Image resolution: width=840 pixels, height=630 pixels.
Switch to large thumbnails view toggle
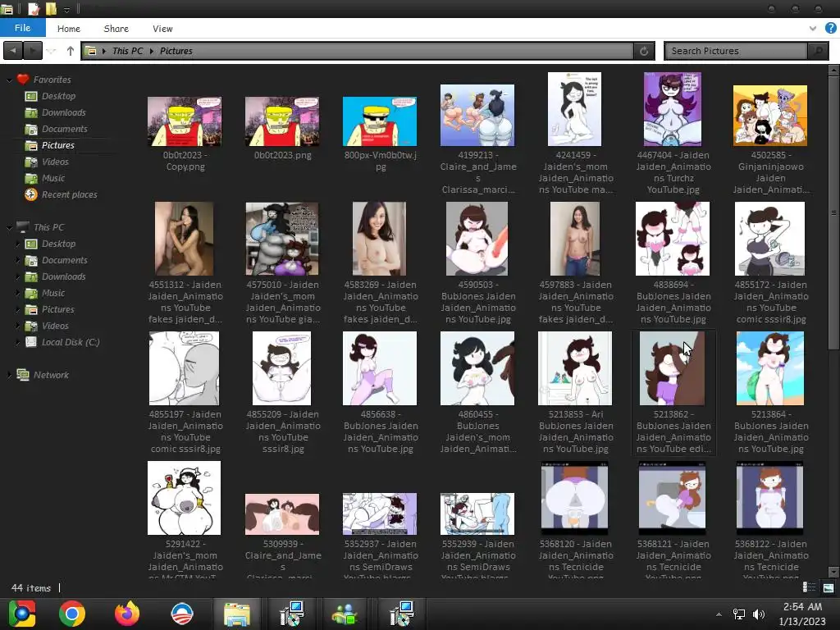click(x=829, y=587)
